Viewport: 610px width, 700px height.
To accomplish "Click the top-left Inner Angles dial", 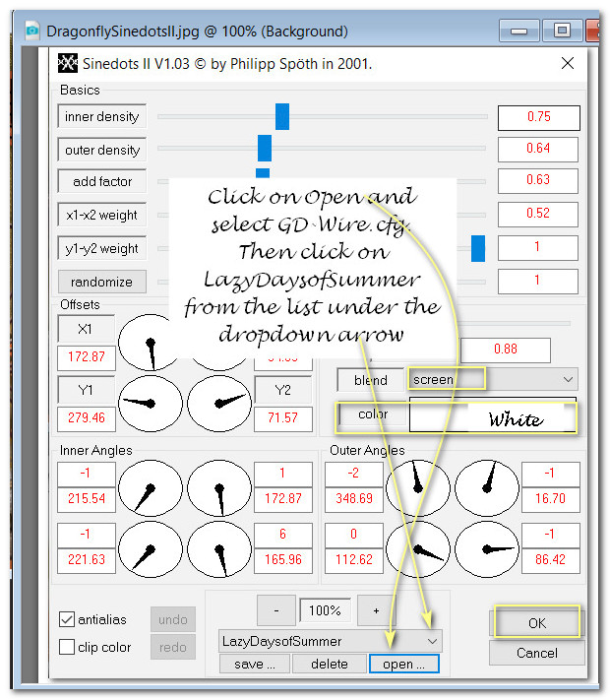I will pos(151,489).
